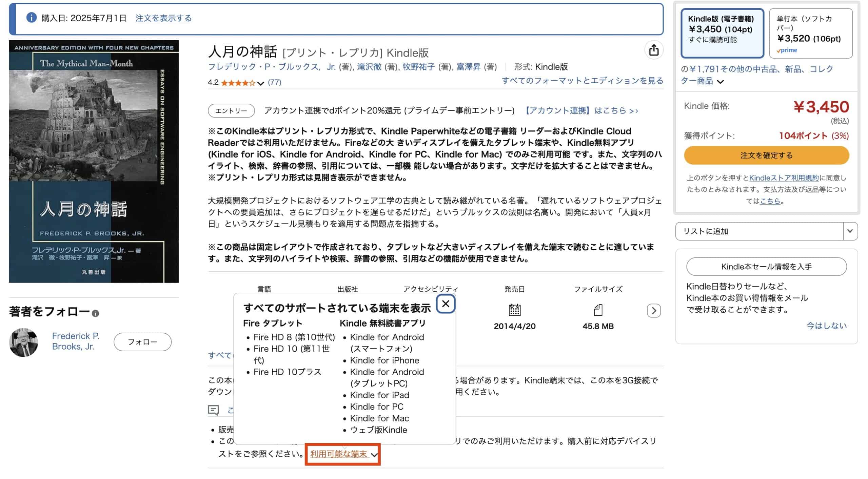Click the リストに追加 button
Screen dimensions: 868x479
coord(759,231)
